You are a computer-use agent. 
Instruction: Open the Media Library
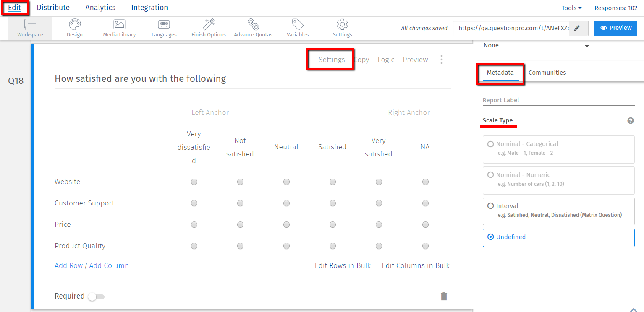(x=119, y=28)
